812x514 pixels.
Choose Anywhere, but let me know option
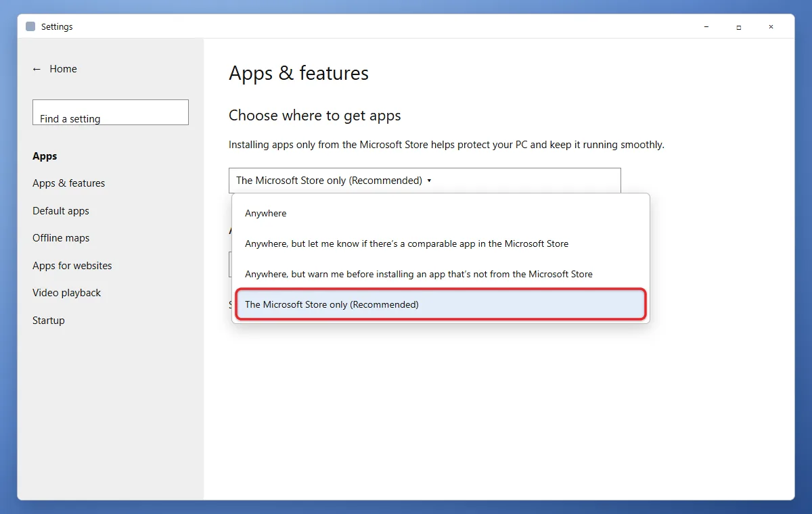point(441,243)
